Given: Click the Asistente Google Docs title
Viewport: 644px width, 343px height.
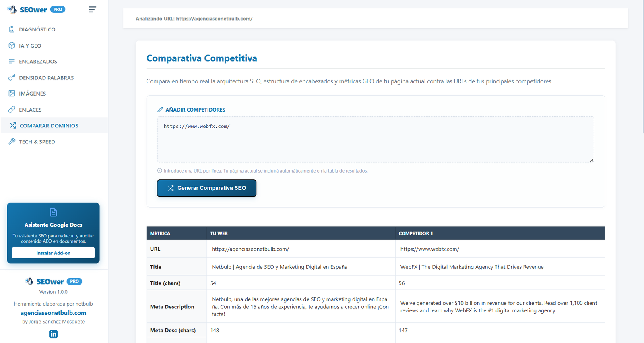Looking at the screenshot, I should (x=54, y=225).
